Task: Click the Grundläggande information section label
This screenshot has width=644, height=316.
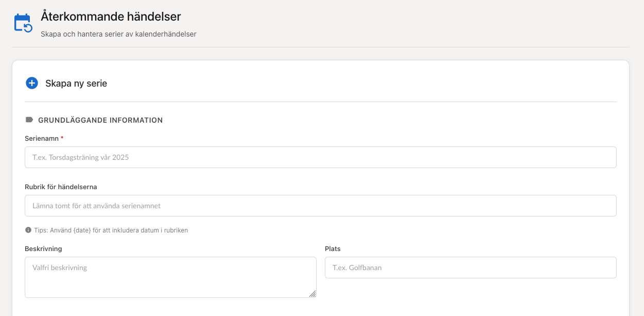Action: pyautogui.click(x=100, y=120)
